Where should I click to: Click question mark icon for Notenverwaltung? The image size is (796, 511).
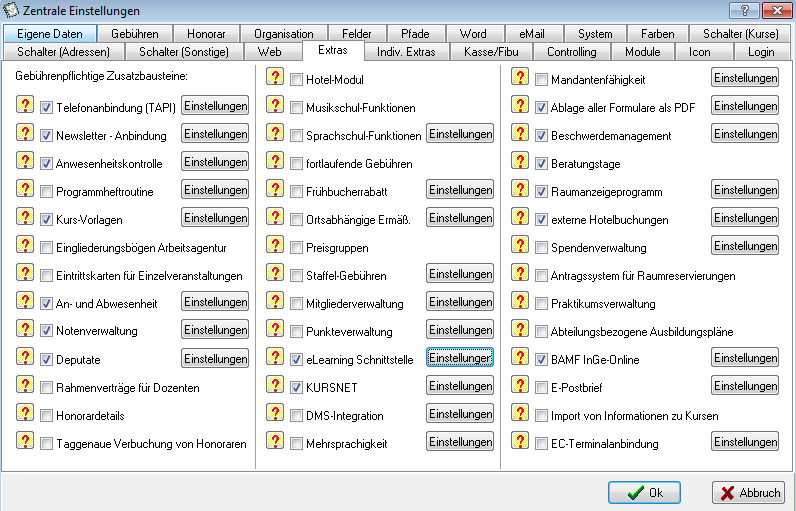click(25, 328)
